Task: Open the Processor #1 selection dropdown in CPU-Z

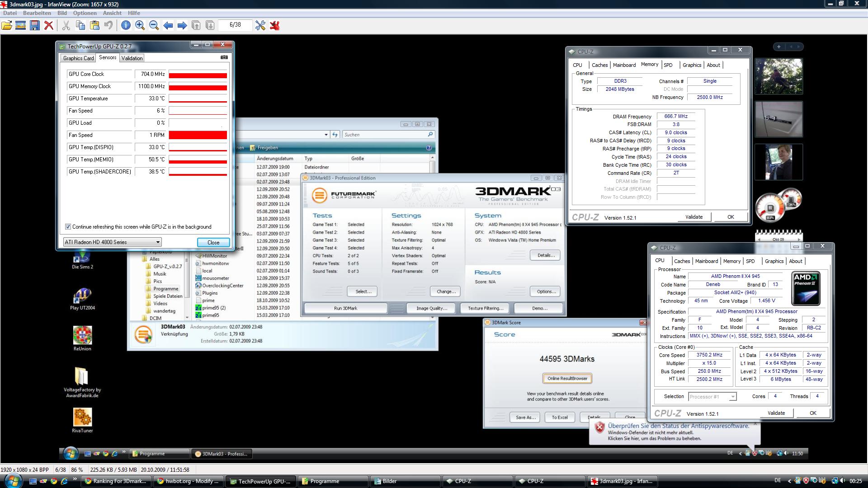Action: 712,397
